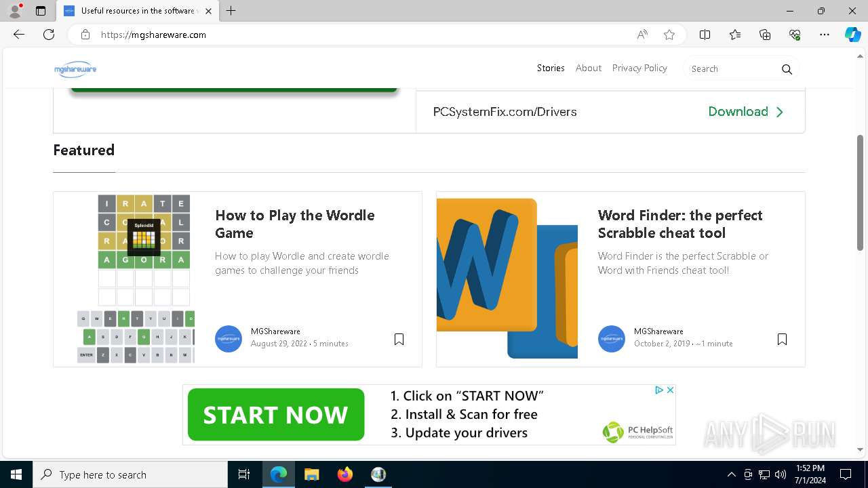
Task: Click the Word Finder description text
Action: click(683, 263)
